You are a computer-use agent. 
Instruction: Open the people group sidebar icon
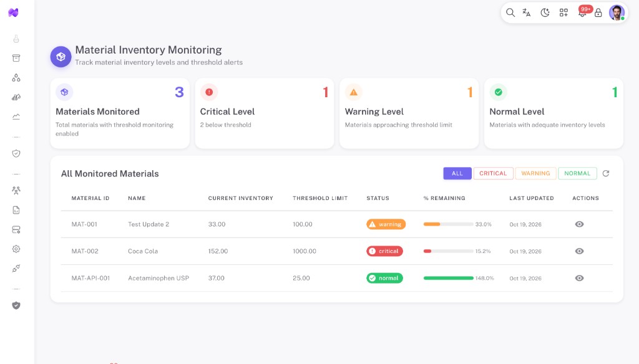coord(16,190)
